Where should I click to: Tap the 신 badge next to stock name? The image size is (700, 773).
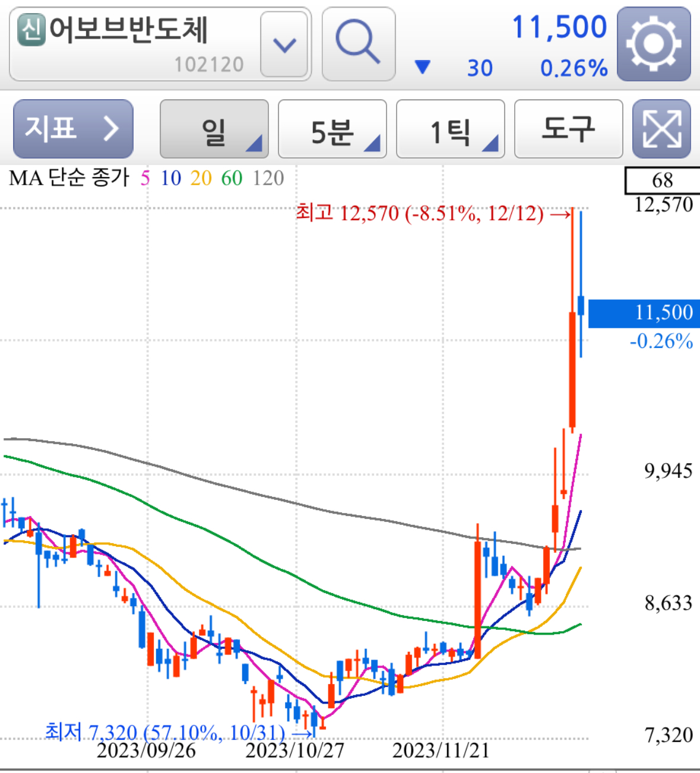pos(33,28)
